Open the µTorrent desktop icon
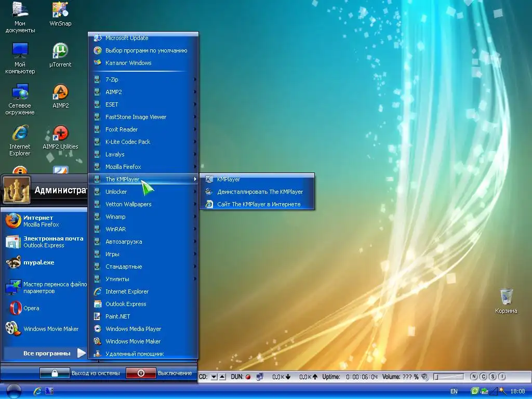Image resolution: width=532 pixels, height=399 pixels. pos(60,55)
